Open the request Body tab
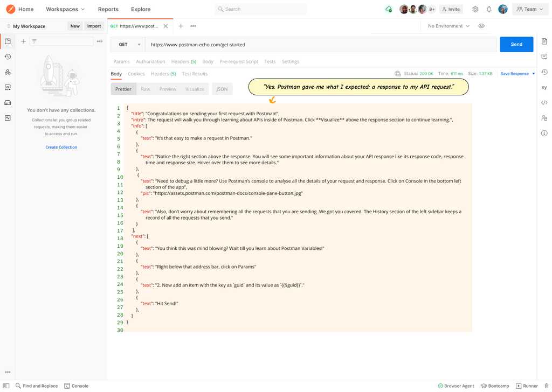552x392 pixels. point(208,61)
